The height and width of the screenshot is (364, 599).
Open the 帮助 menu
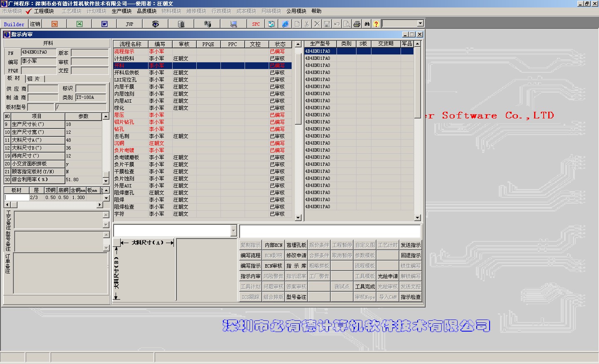click(x=316, y=11)
